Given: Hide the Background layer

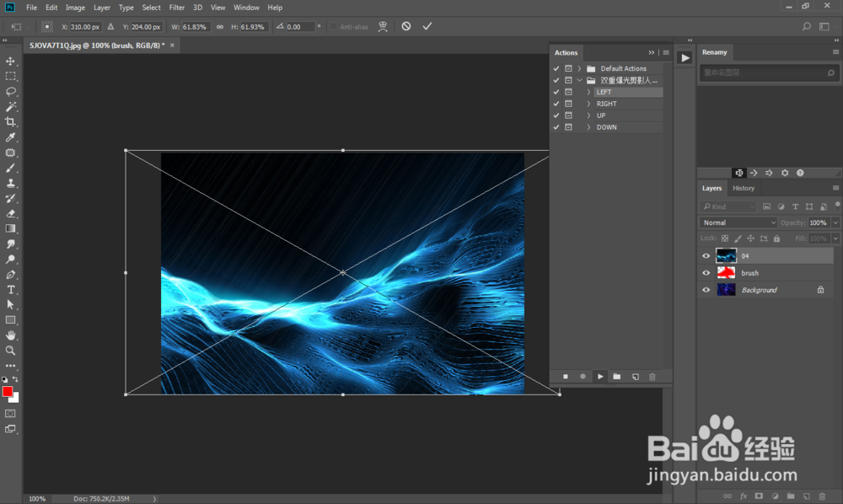Looking at the screenshot, I should [x=706, y=290].
